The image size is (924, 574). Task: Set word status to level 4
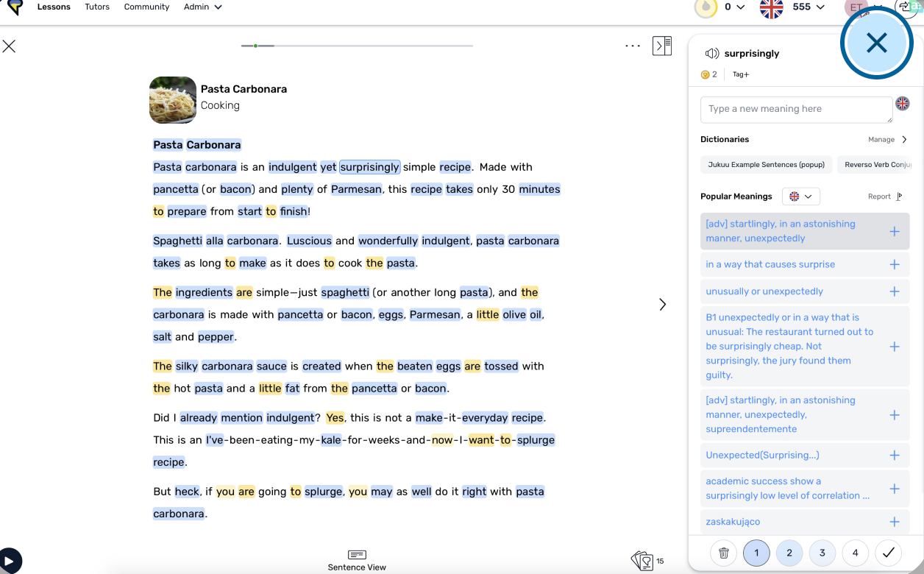point(855,553)
